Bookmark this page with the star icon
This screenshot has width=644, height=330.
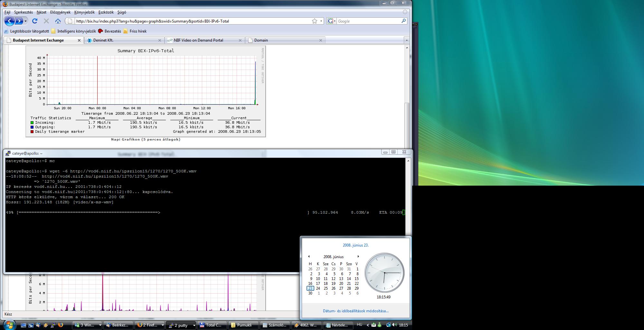315,21
